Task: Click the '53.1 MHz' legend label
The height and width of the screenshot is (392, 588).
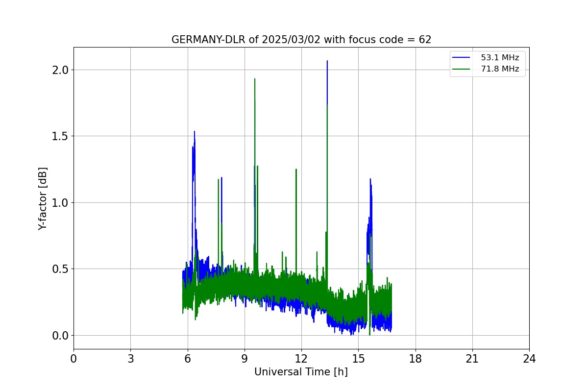Action: pyautogui.click(x=500, y=58)
